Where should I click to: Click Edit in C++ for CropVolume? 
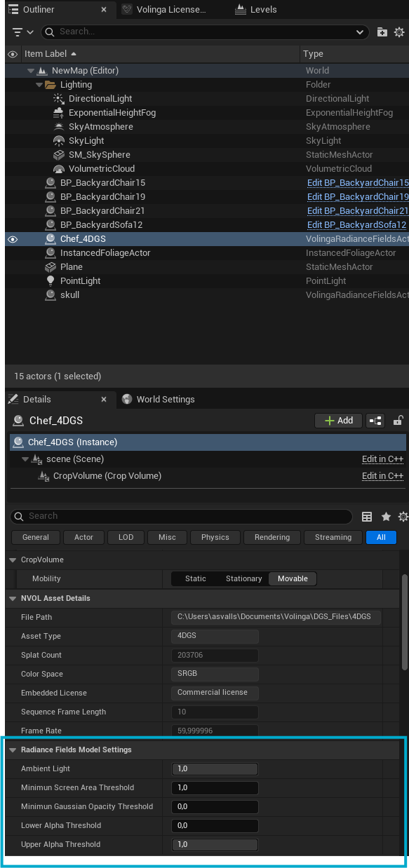click(383, 476)
